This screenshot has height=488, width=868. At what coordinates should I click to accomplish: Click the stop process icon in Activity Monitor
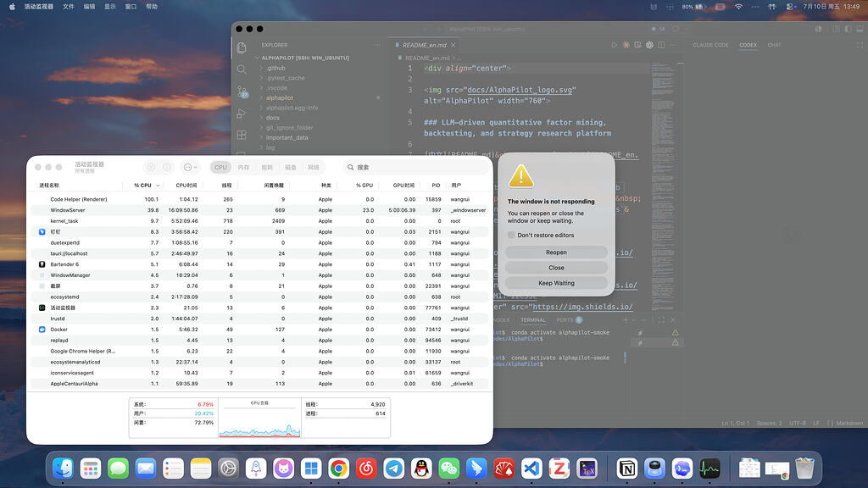(151, 167)
